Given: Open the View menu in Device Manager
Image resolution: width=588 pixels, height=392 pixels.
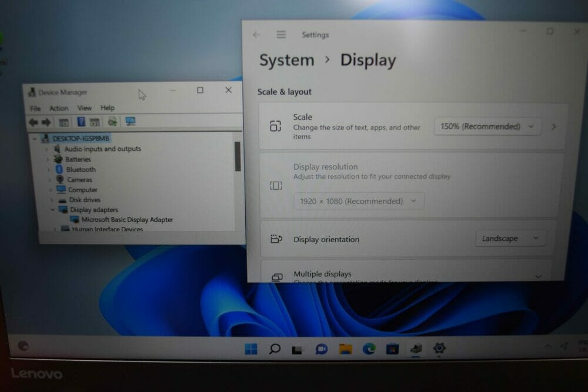Looking at the screenshot, I should (84, 108).
